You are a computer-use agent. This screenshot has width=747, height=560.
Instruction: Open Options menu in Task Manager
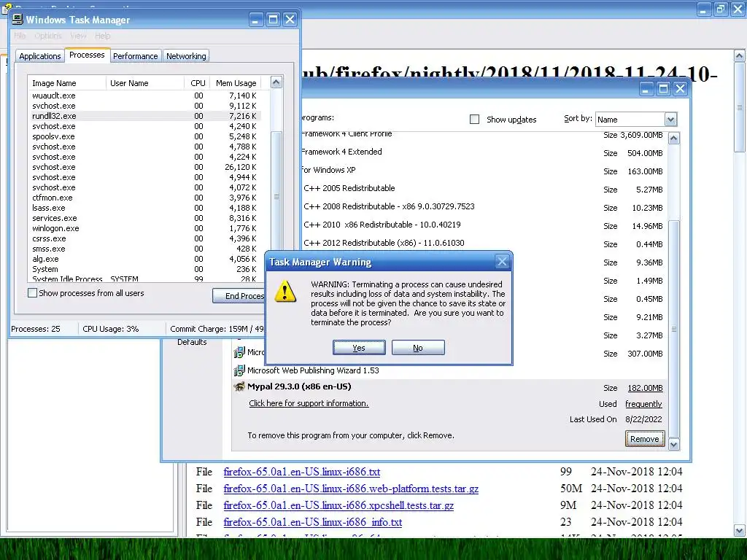48,36
